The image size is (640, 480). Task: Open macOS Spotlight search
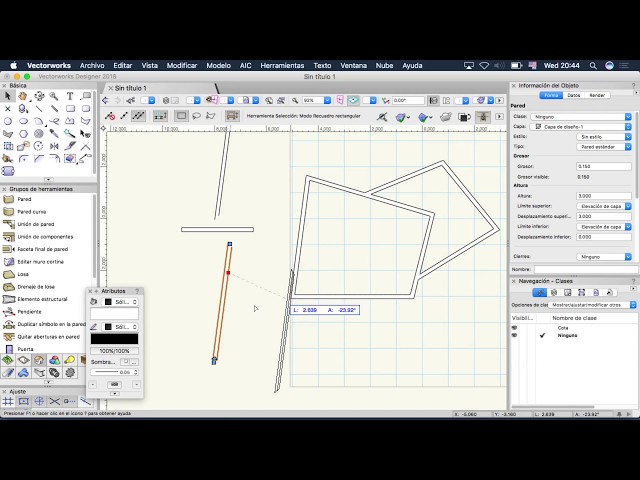point(593,65)
